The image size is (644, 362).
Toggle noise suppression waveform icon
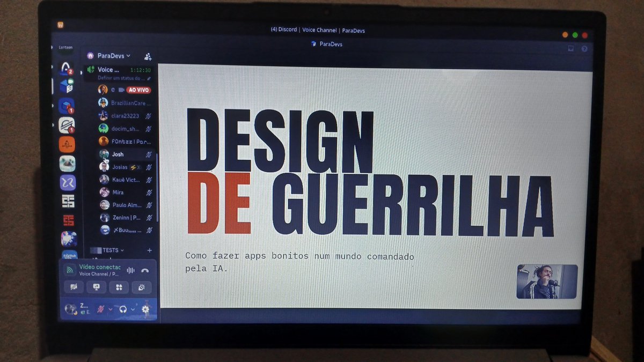click(x=130, y=270)
